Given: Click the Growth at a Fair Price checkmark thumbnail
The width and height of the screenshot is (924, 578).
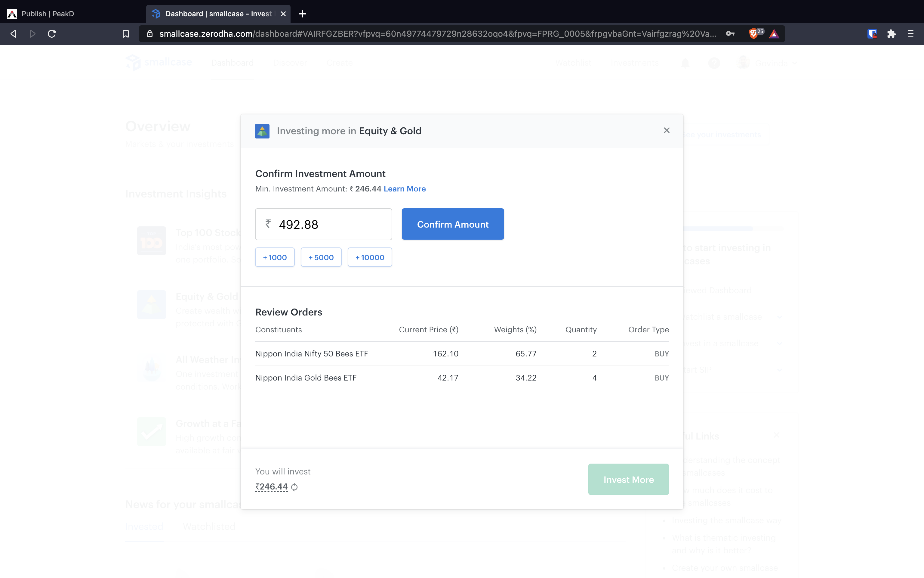Looking at the screenshot, I should pos(152,432).
